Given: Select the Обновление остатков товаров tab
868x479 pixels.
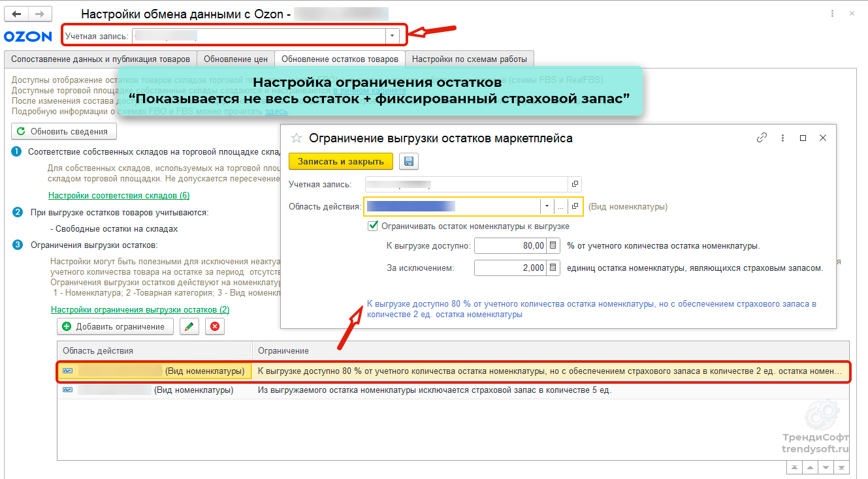Looking at the screenshot, I should coord(340,59).
